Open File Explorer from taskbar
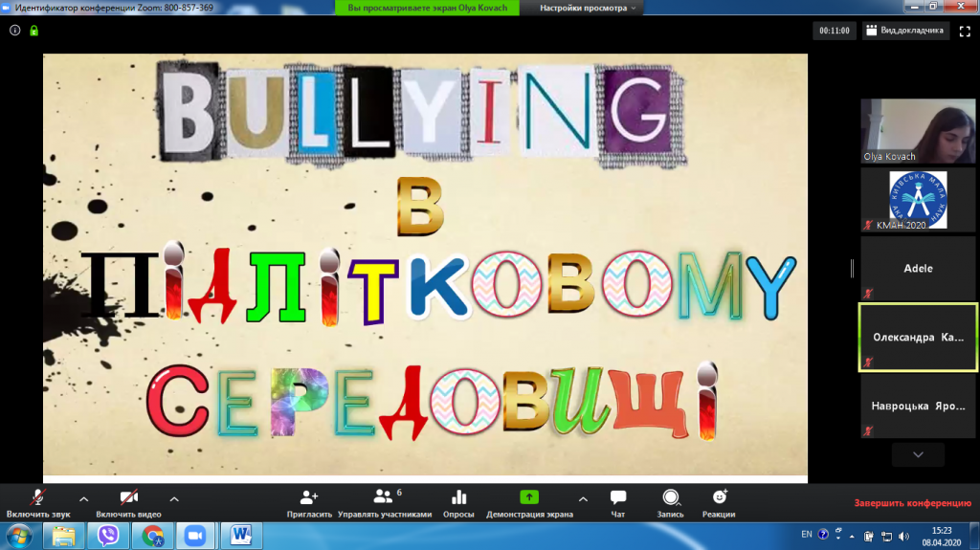The width and height of the screenshot is (980, 550). coord(63,536)
